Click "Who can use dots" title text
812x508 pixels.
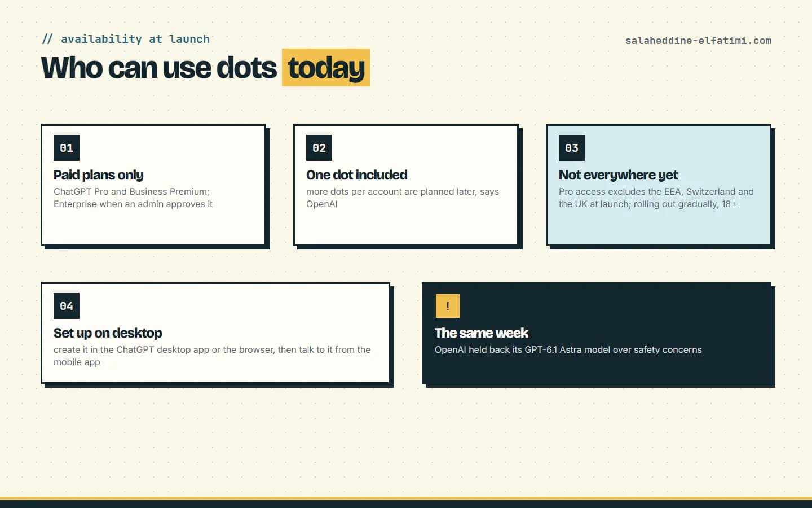click(159, 68)
